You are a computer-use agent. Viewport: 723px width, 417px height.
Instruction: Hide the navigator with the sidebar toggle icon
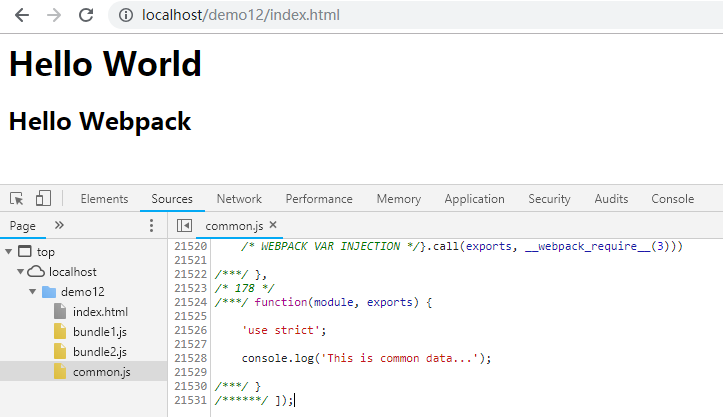click(x=184, y=226)
